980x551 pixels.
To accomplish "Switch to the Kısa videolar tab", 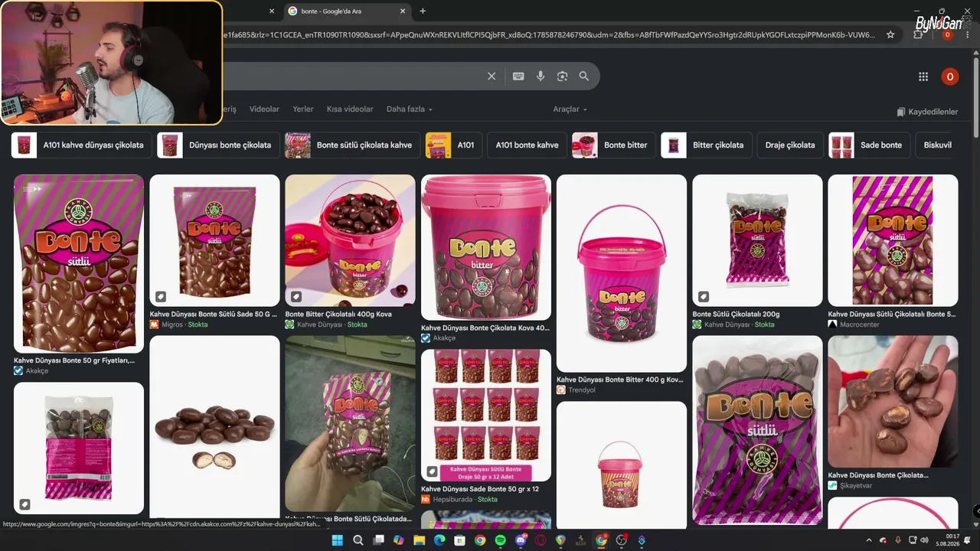I will pos(350,109).
